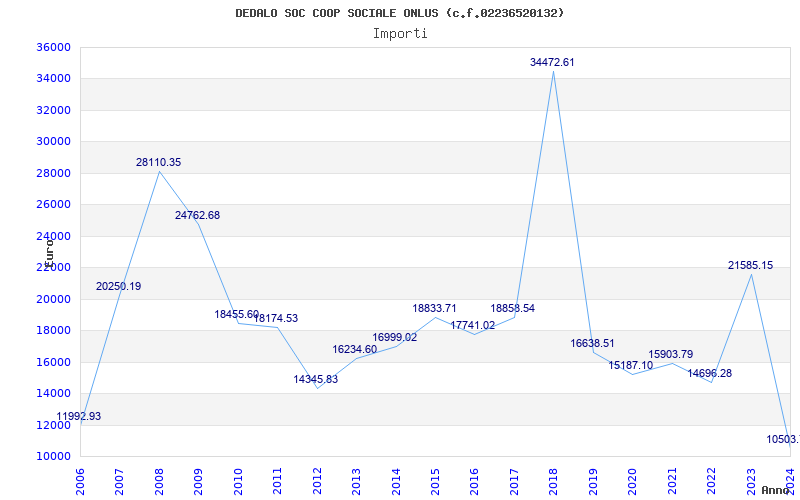Select x-axis year 2014
The image size is (800, 500).
396,481
